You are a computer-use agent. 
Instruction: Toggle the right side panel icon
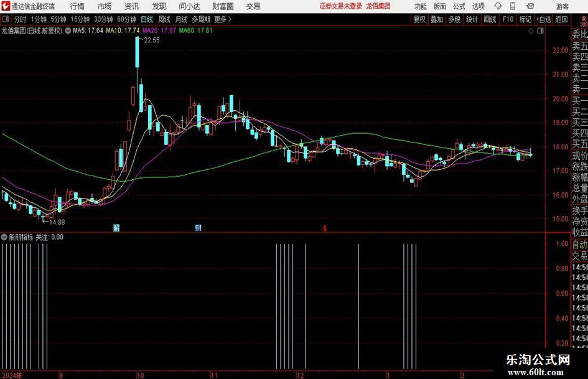click(540, 31)
